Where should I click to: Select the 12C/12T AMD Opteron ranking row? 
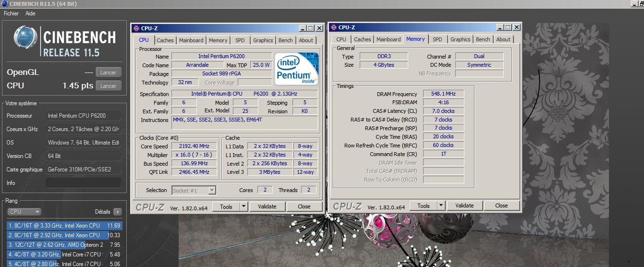[64, 245]
